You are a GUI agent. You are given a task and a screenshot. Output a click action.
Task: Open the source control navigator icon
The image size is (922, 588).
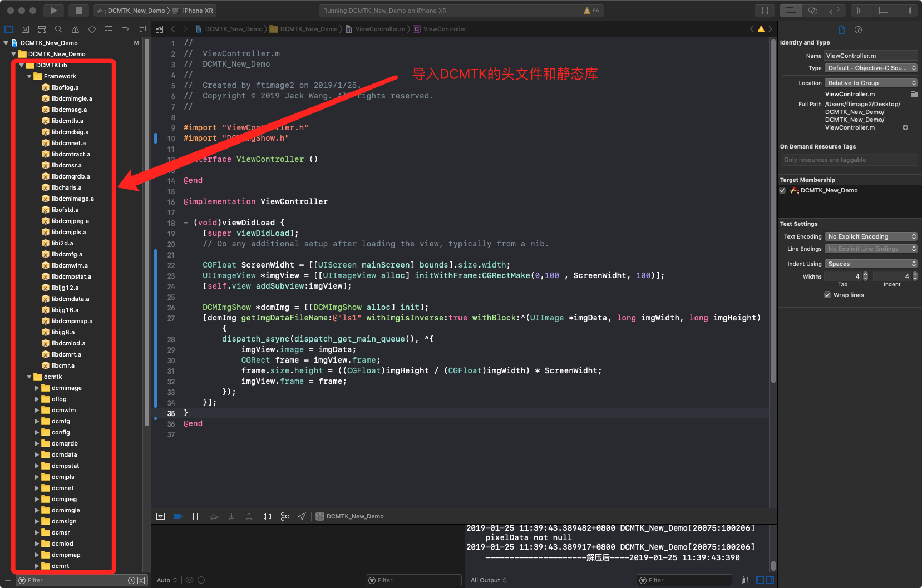coord(25,29)
